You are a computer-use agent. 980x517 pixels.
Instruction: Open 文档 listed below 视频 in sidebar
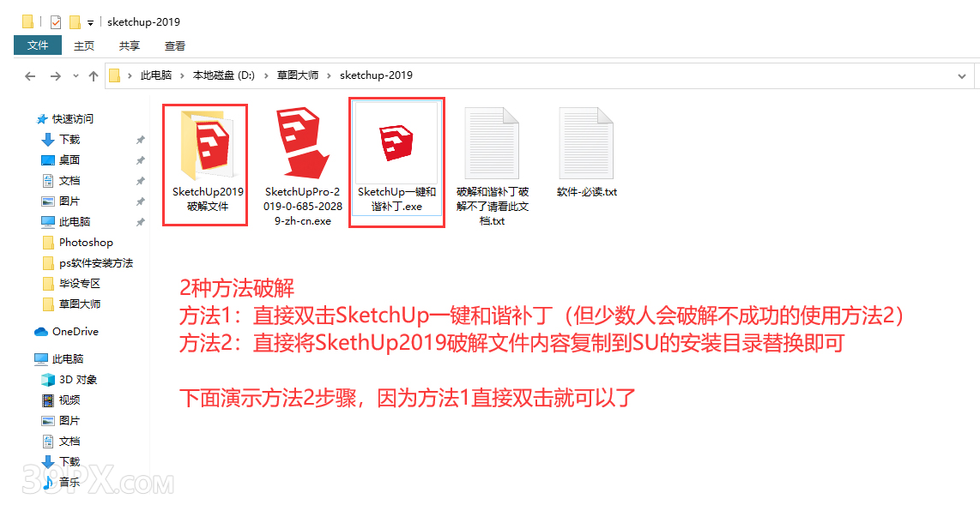point(61,442)
